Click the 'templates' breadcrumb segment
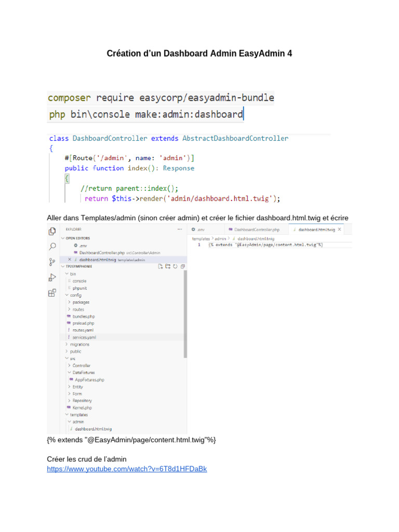 201,239
